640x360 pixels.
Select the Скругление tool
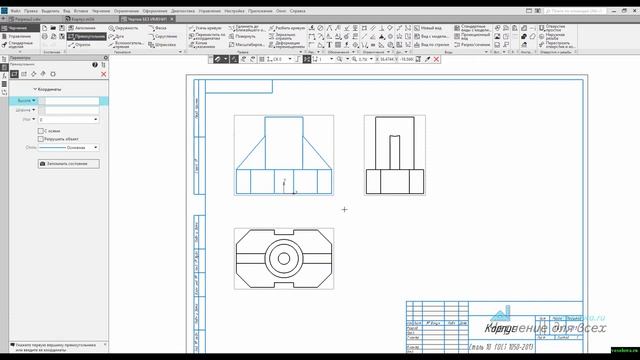tap(162, 36)
